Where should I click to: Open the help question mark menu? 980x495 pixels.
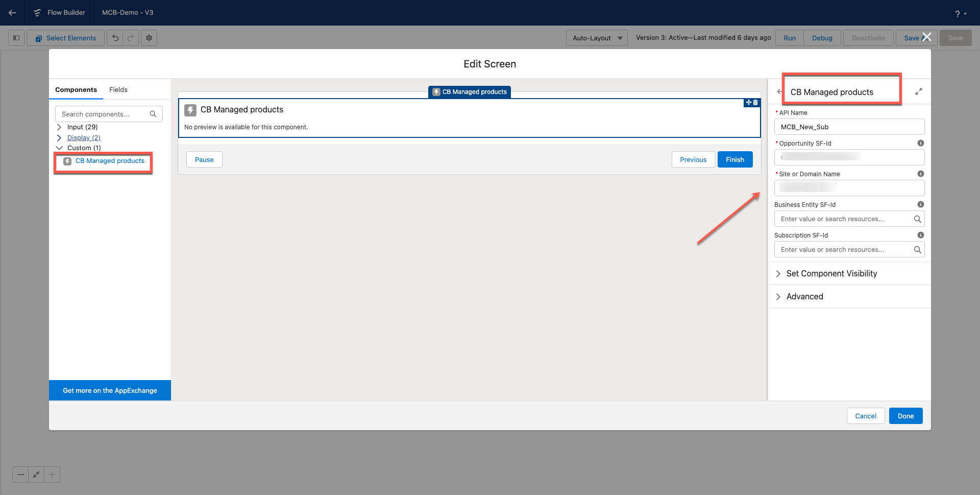coord(960,14)
